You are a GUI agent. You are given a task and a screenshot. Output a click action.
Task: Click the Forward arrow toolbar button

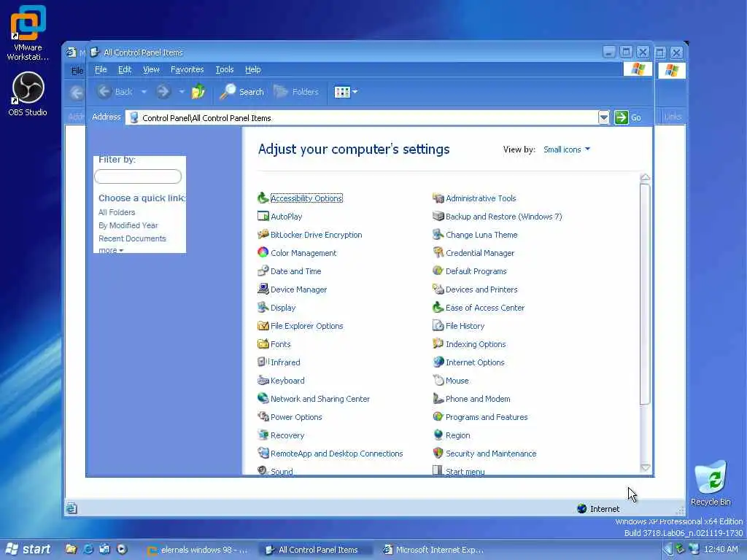click(x=163, y=91)
